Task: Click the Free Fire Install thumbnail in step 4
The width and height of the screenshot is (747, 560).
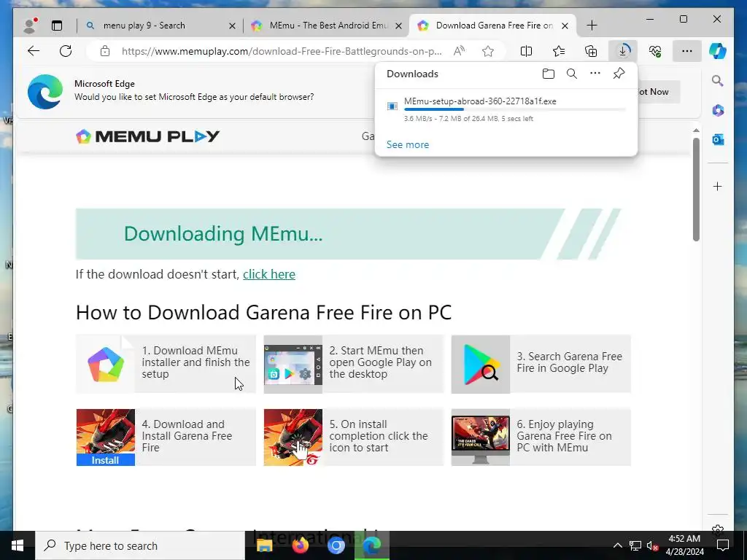Action: pos(106,437)
